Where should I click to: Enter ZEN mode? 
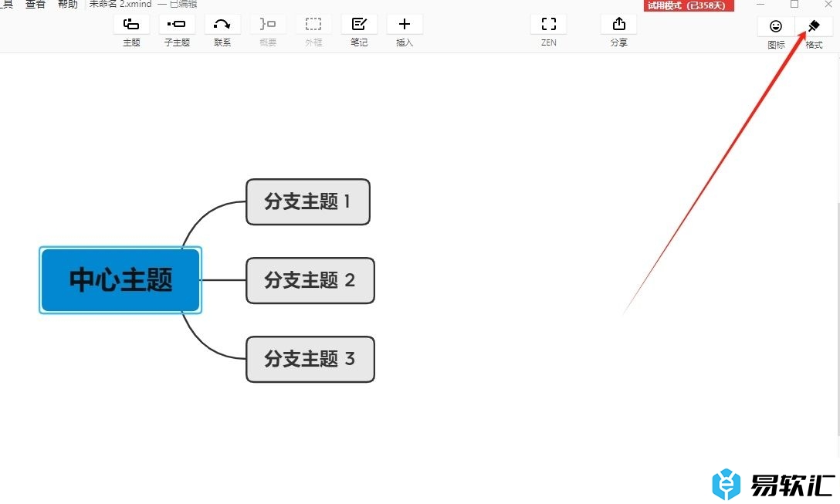548,24
